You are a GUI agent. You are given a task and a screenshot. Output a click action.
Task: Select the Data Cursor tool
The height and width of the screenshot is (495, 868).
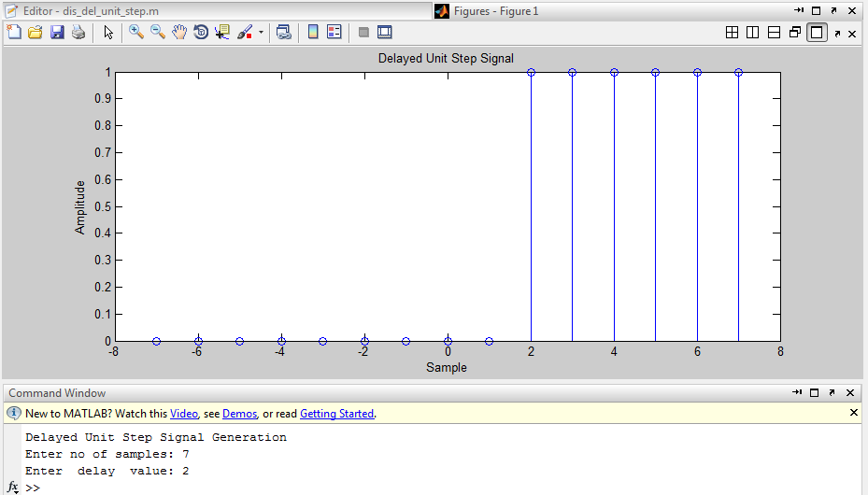[x=222, y=32]
